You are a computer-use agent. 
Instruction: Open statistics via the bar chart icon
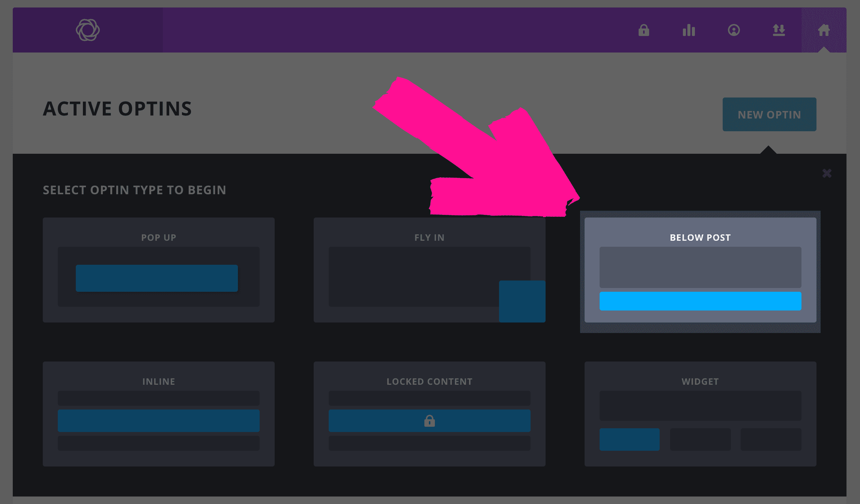click(x=688, y=30)
